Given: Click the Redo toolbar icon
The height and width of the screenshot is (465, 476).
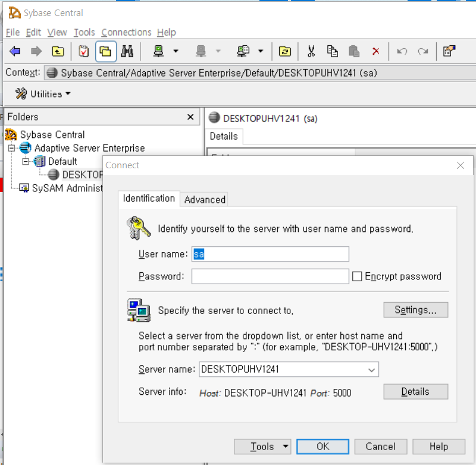Looking at the screenshot, I should tap(423, 51).
